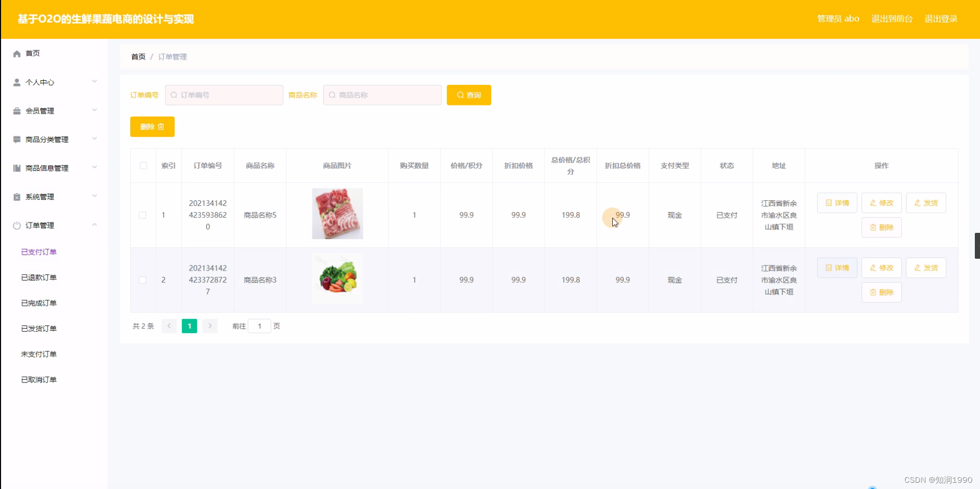
Task: Click the 商品分类管理 category icon
Action: [x=16, y=139]
